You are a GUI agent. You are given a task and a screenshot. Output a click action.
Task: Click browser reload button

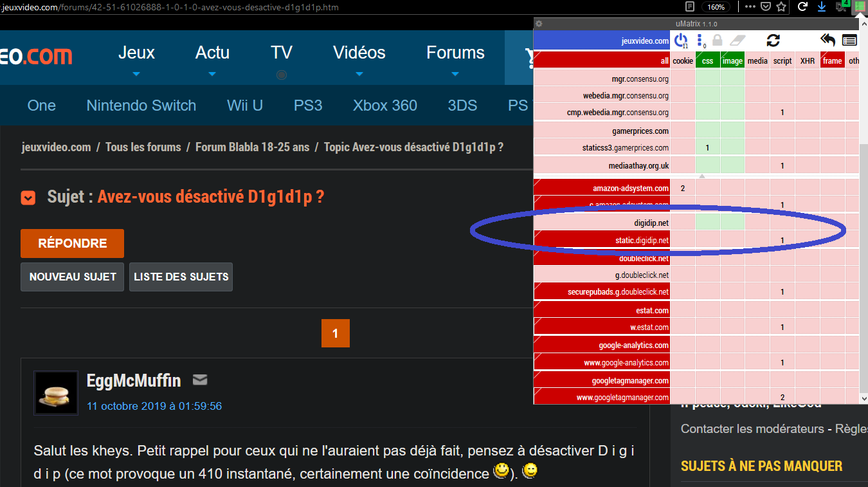[802, 7]
